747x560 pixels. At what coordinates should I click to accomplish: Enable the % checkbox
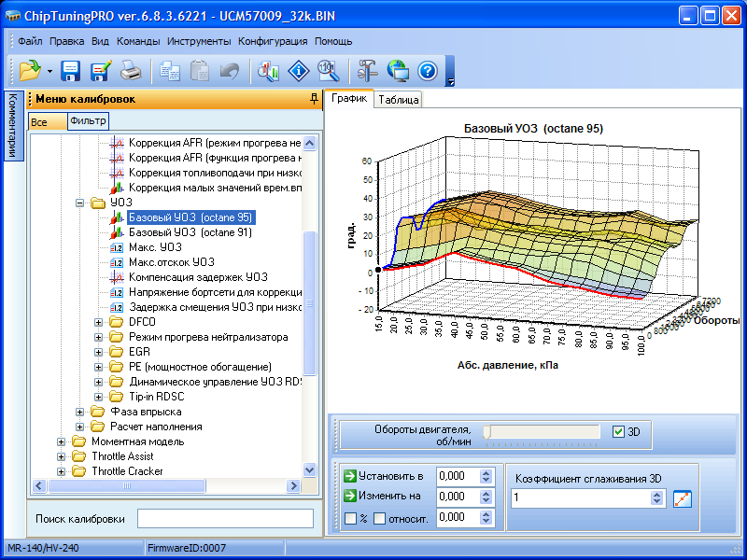coord(350,518)
